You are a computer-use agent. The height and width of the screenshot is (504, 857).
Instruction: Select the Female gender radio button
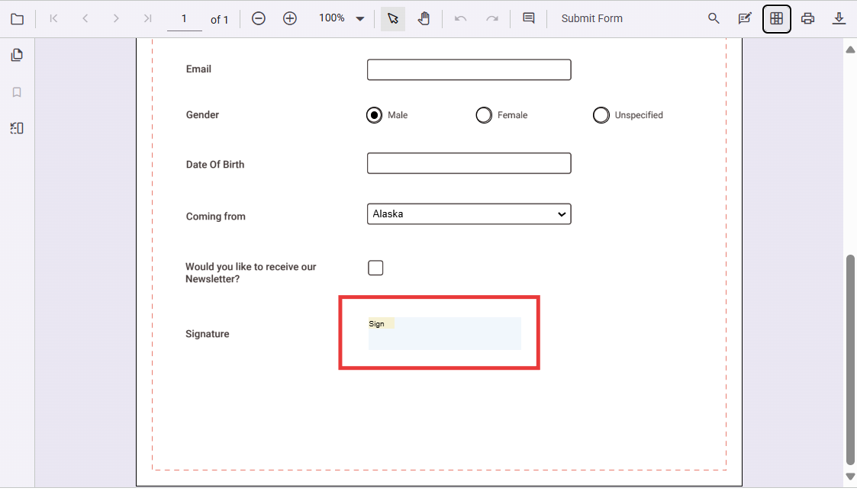coord(484,114)
